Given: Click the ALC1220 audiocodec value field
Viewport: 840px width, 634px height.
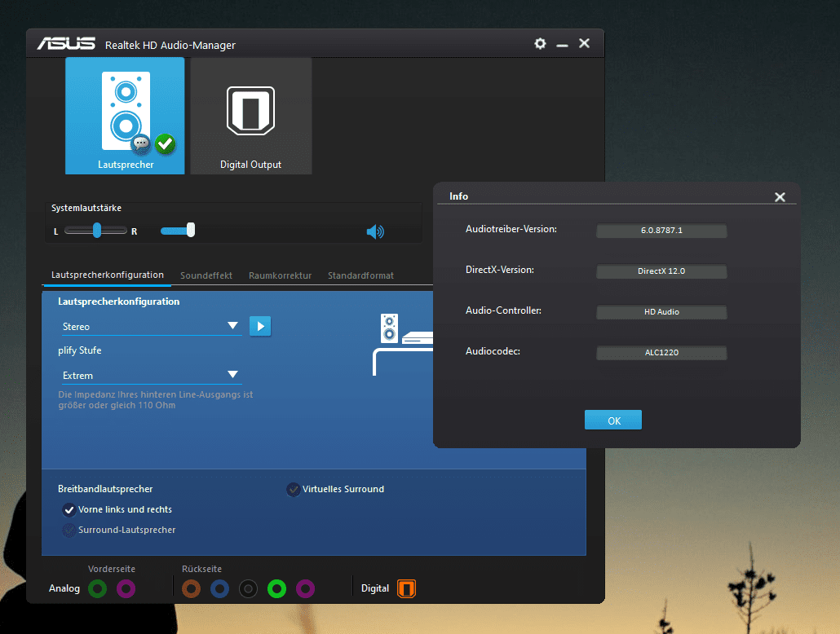Looking at the screenshot, I should 661,352.
